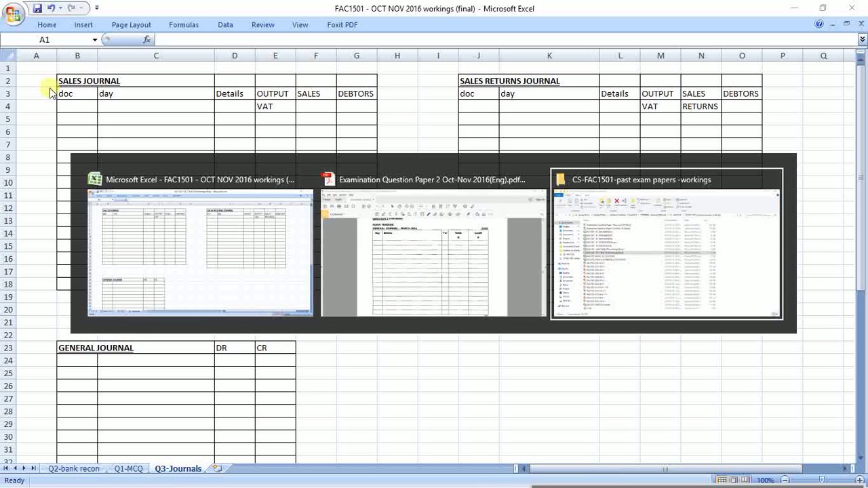Click the 100% zoom level button

point(766,481)
